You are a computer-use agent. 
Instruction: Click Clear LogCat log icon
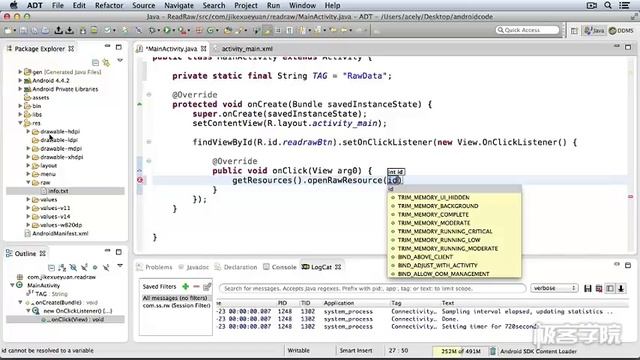click(599, 289)
